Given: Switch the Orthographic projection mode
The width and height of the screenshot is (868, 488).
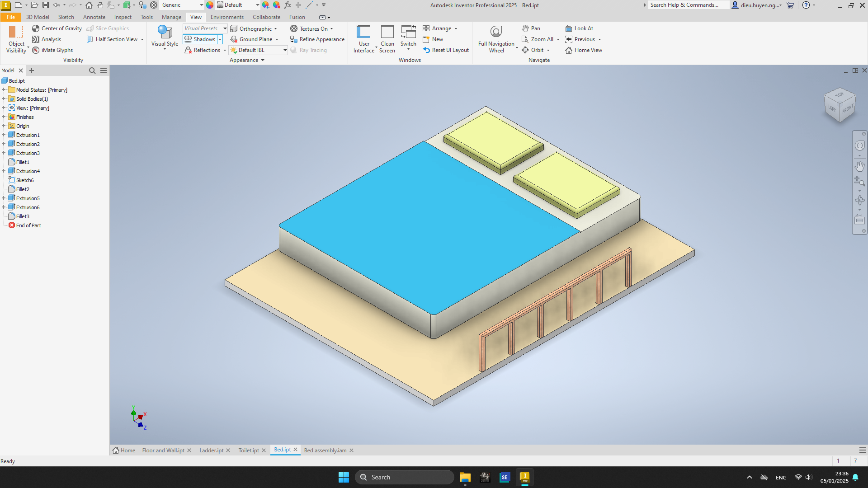Looking at the screenshot, I should [x=251, y=28].
